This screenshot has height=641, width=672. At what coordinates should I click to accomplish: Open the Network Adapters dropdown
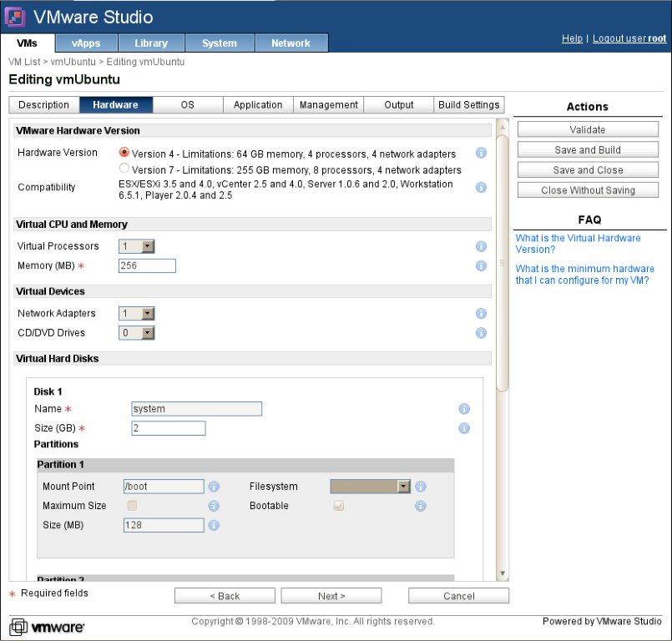tap(137, 313)
